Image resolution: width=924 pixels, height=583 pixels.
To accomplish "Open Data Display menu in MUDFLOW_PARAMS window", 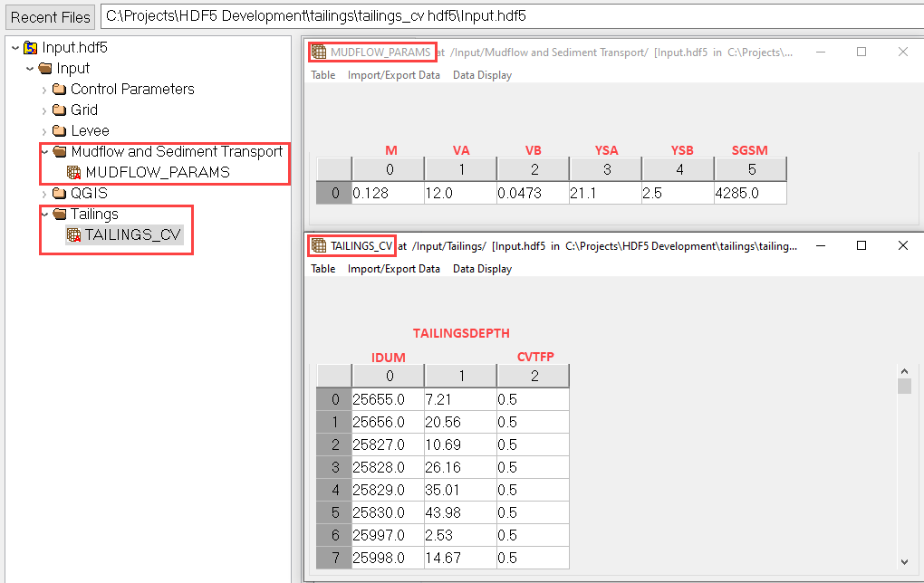I will pos(482,75).
